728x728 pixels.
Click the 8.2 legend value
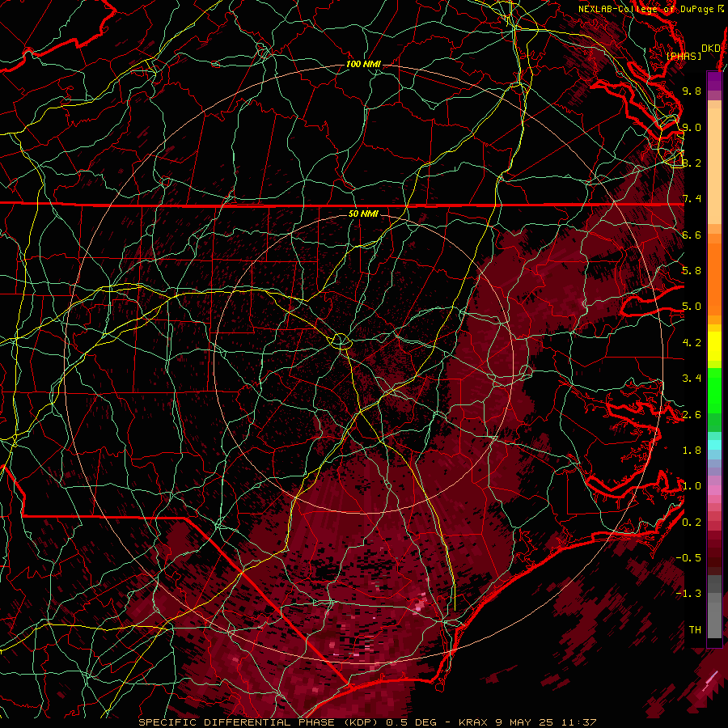tap(692, 163)
